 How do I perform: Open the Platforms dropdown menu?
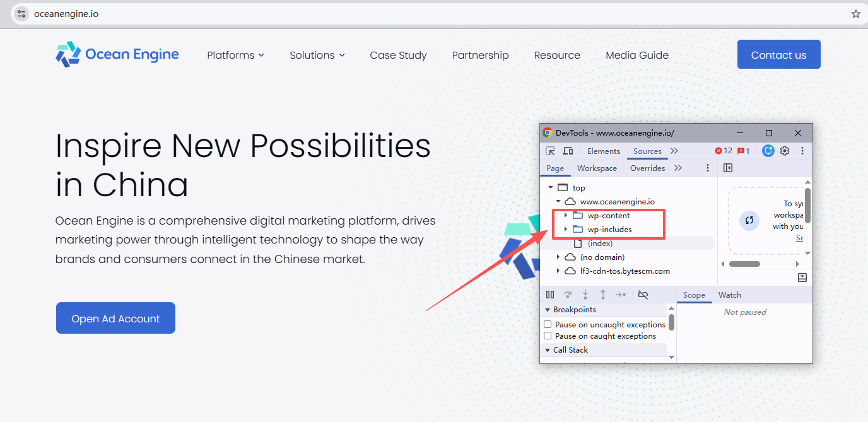point(236,55)
